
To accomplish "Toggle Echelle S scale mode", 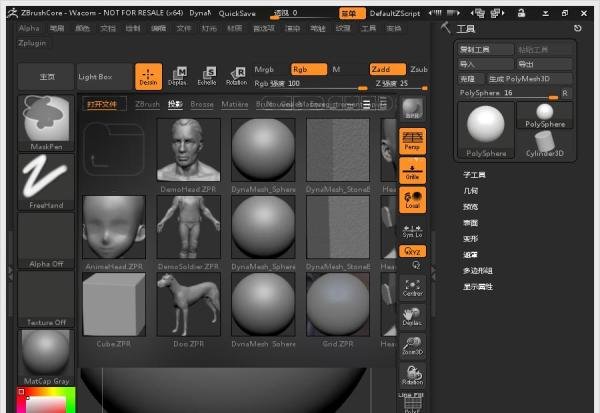I will tap(207, 77).
